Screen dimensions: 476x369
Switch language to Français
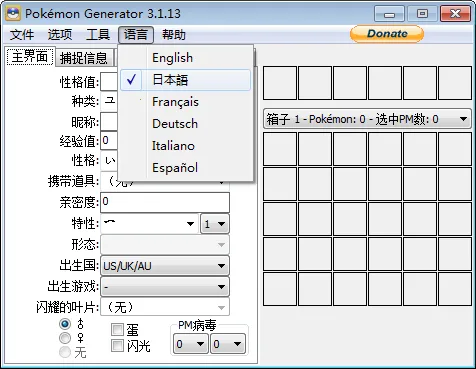click(185, 102)
